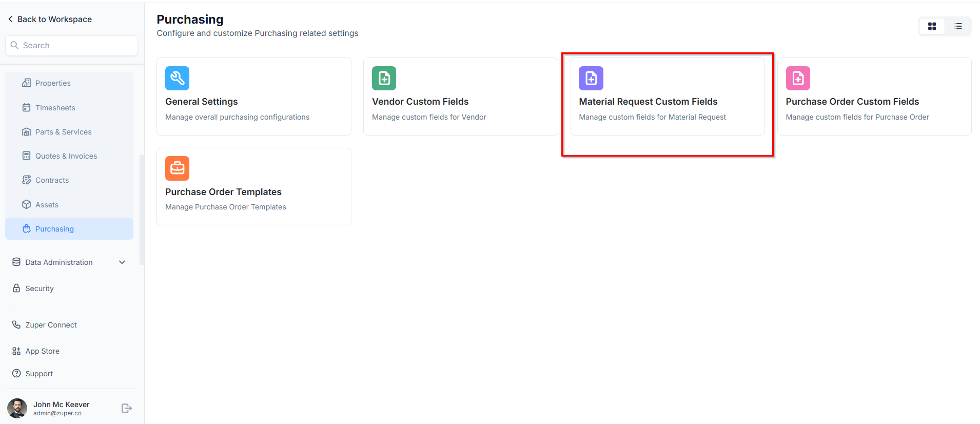The width and height of the screenshot is (980, 424).
Task: Click the purple Material Request Custom Fields icon
Action: click(x=591, y=78)
